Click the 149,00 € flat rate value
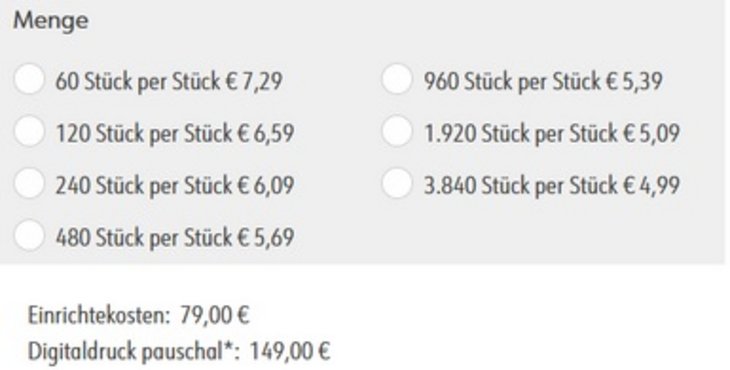730x370 pixels. [x=290, y=351]
